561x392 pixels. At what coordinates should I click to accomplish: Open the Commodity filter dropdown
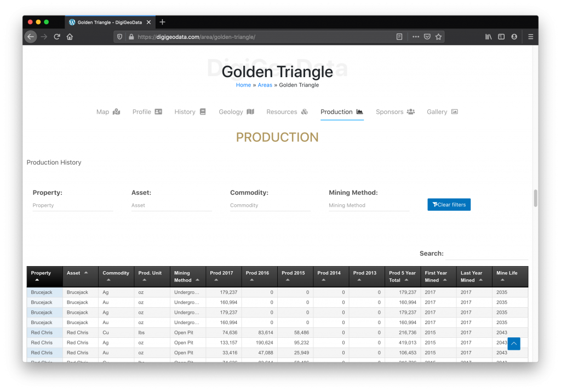[271, 205]
